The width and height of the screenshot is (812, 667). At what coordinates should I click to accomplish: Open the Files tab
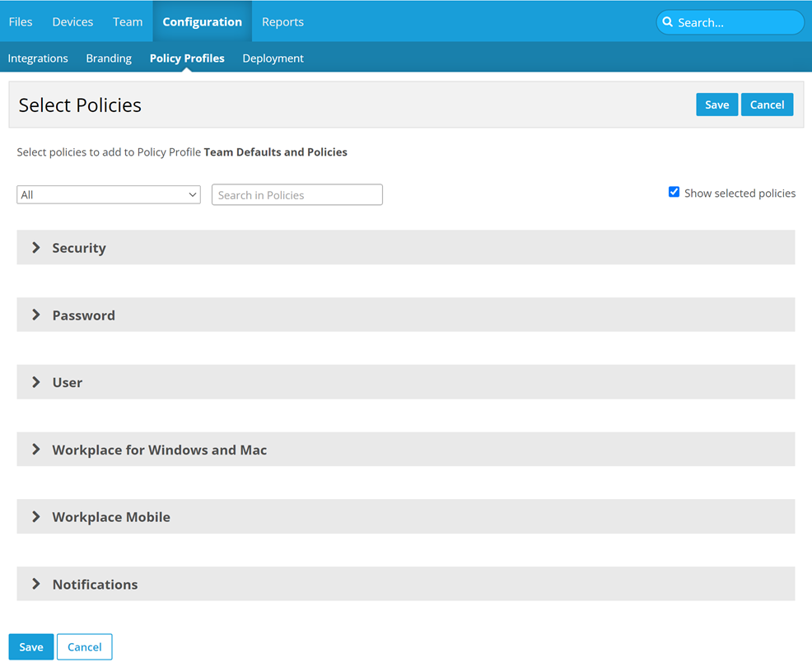pos(21,22)
